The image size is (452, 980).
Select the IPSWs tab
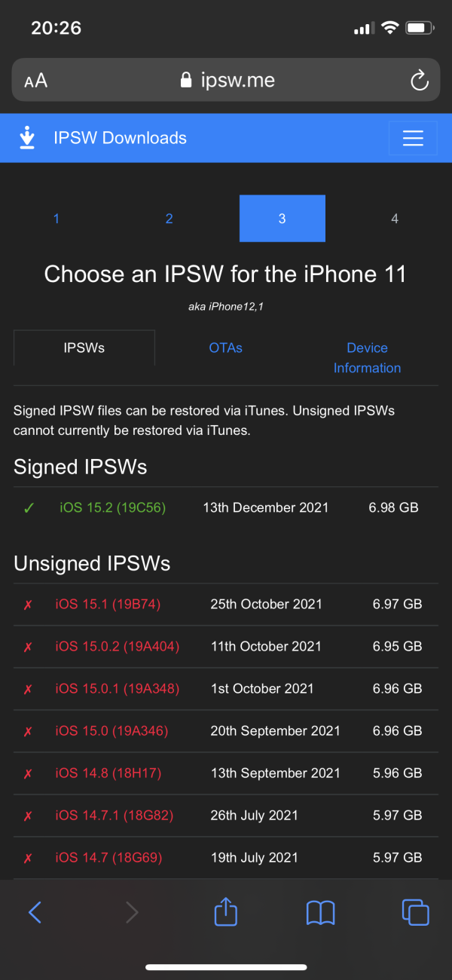click(84, 348)
